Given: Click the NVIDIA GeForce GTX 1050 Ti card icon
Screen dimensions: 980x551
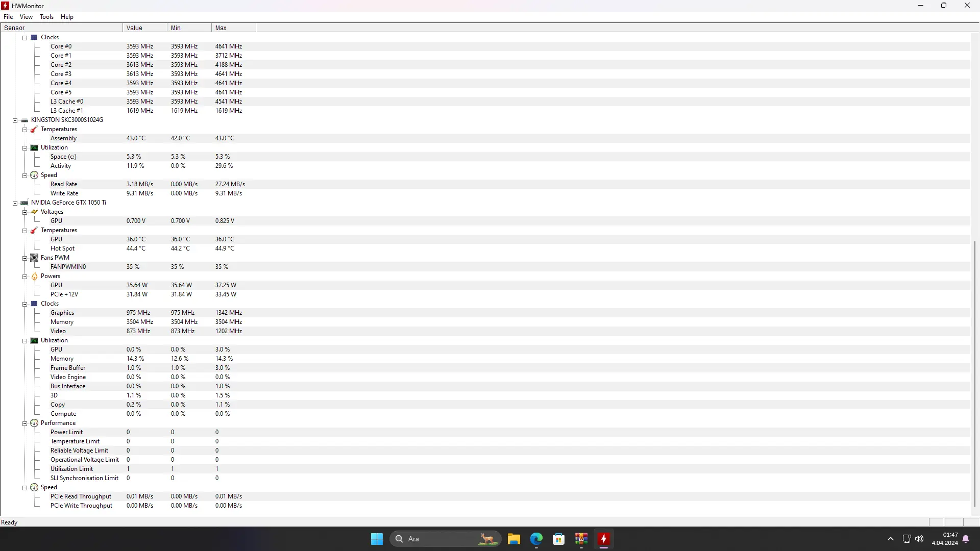Looking at the screenshot, I should (24, 203).
